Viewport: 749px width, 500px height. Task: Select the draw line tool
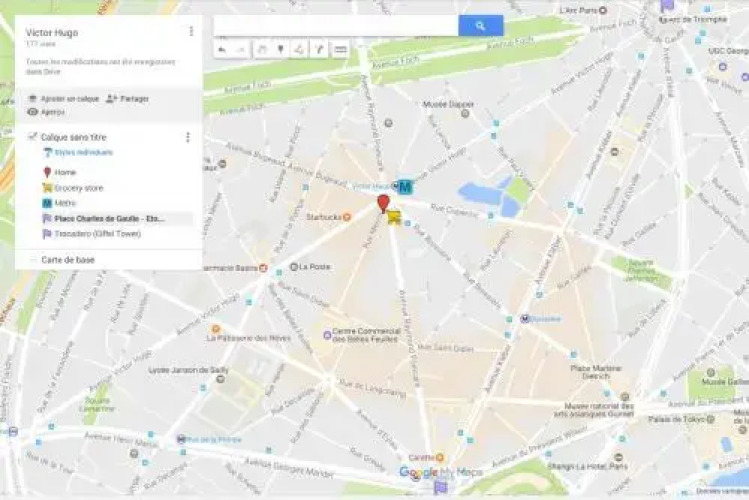coord(300,50)
